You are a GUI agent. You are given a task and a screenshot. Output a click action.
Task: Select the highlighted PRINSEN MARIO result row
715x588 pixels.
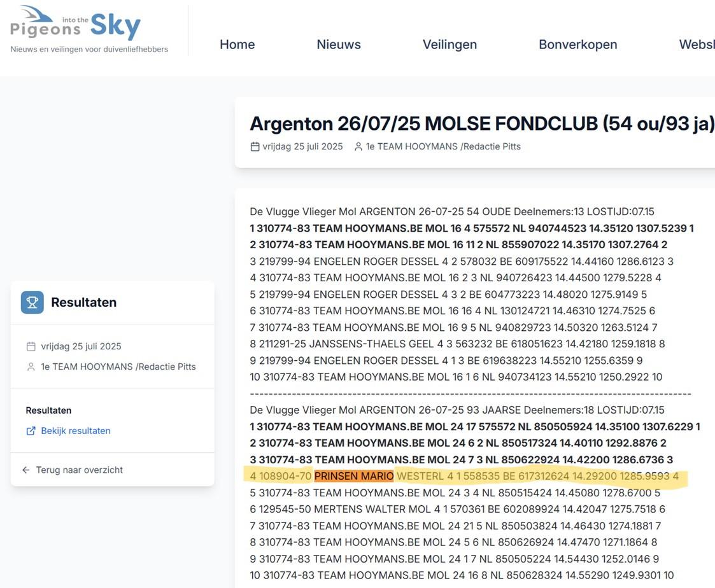pos(464,475)
